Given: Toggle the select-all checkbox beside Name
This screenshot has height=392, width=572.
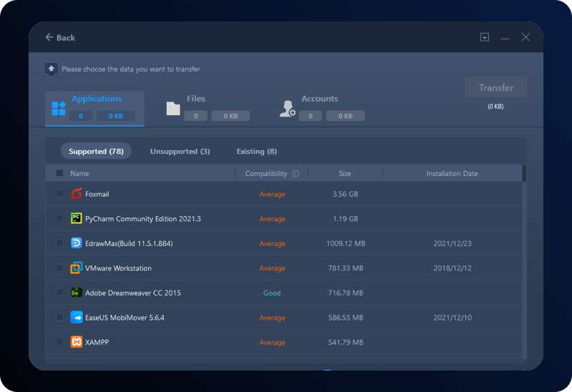Looking at the screenshot, I should (x=59, y=173).
